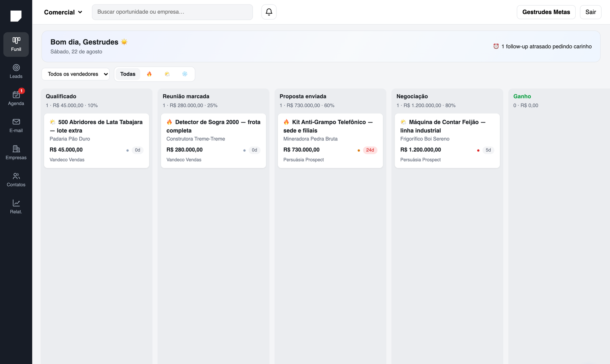Click the app logo in the sidebar

coord(16,16)
